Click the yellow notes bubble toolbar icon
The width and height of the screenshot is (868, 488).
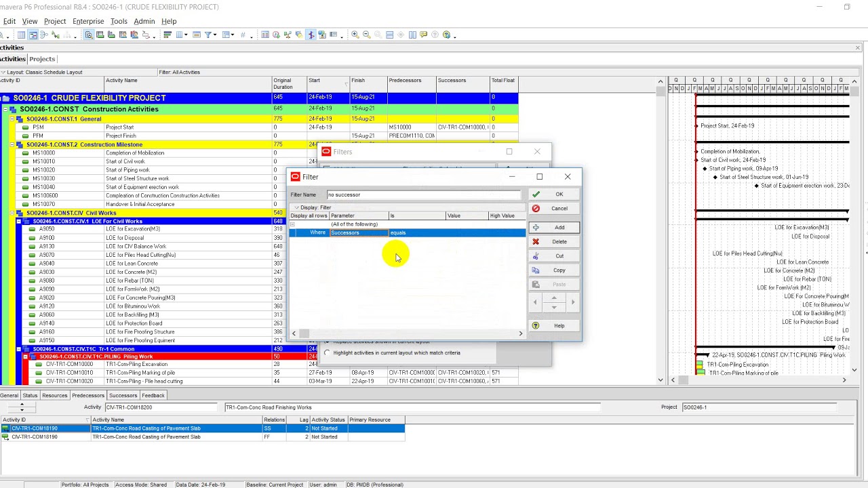click(x=423, y=35)
